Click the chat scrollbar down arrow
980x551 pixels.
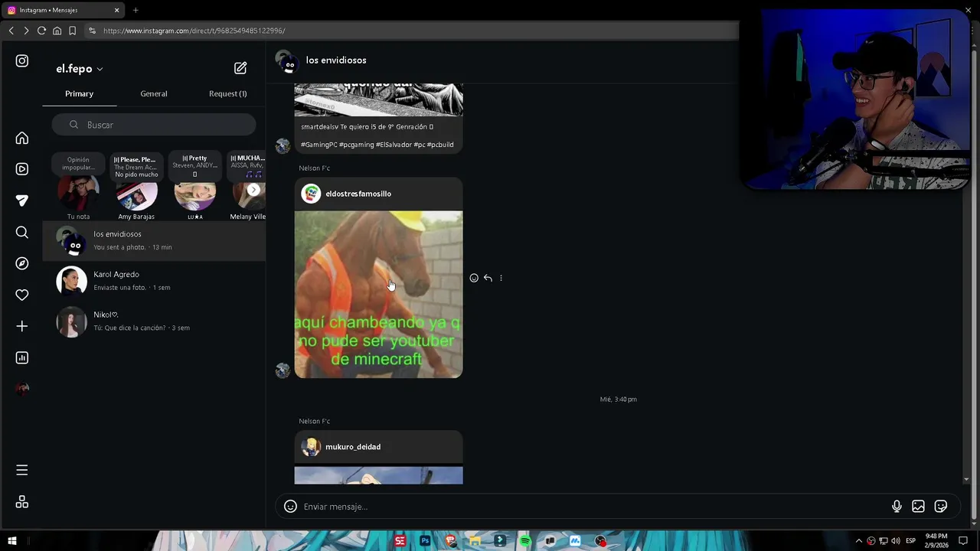click(966, 479)
